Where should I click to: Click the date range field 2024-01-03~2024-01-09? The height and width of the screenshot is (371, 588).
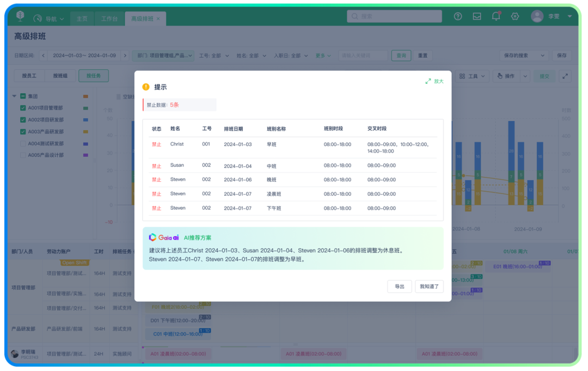coord(84,56)
